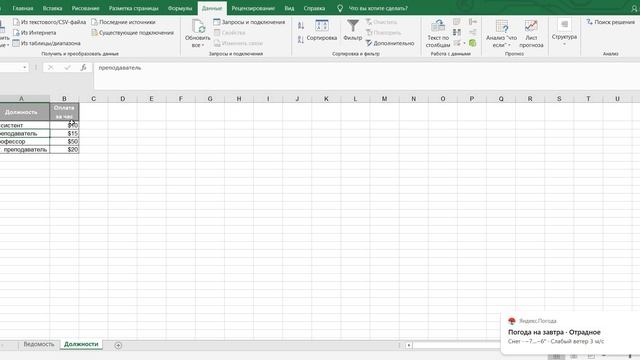Switch to the 'Формулы' ribbon tab
Image resolution: width=640 pixels, height=360 pixels.
(180, 8)
